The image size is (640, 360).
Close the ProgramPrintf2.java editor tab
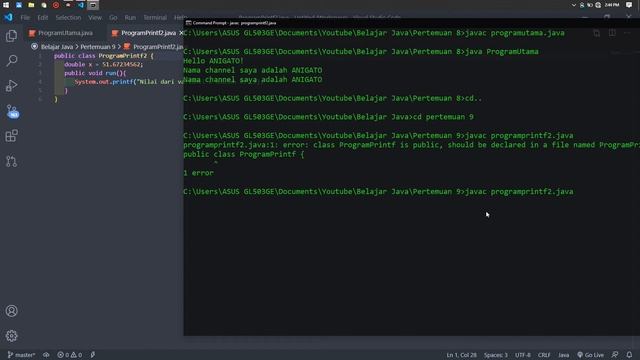point(181,33)
